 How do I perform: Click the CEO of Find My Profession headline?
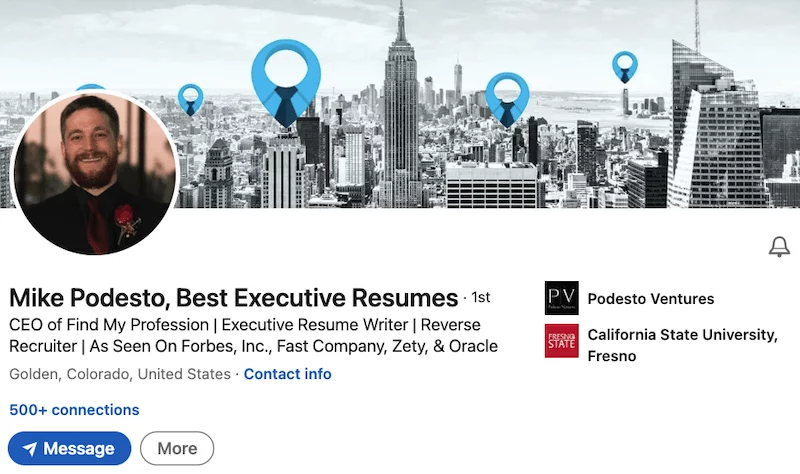pos(254,335)
